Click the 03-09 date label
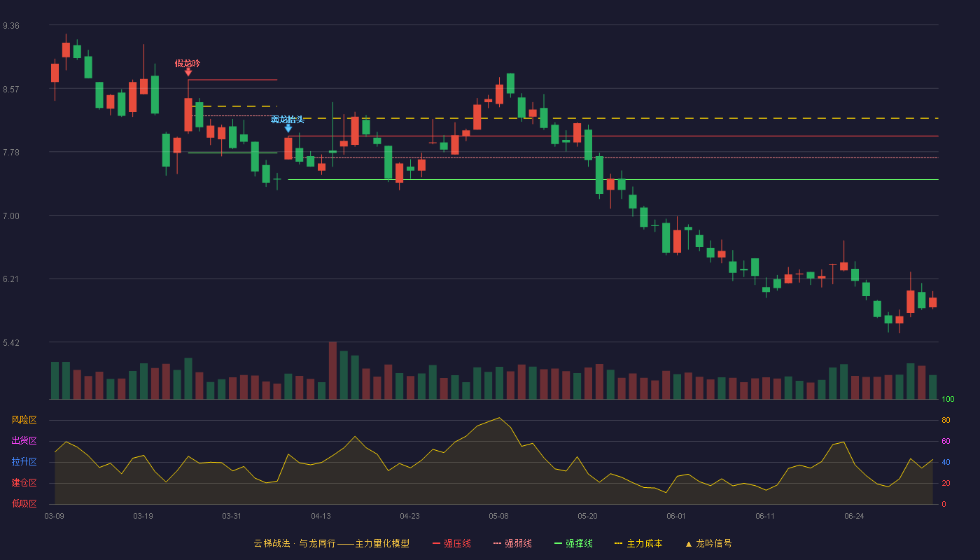Viewport: 980px width, 560px height. [x=54, y=516]
